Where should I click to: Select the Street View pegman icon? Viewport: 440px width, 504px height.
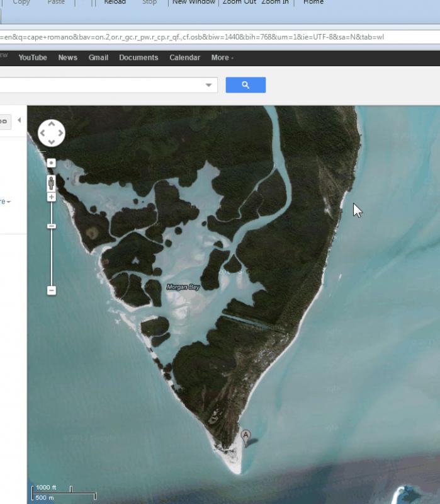click(x=52, y=183)
